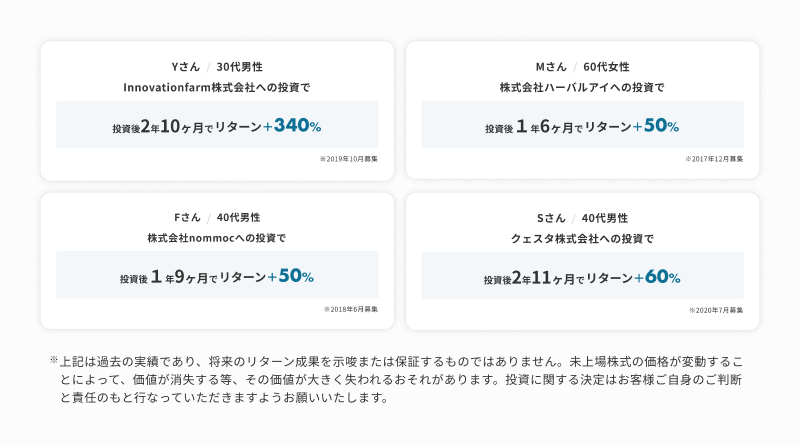Viewport: 800px width, 446px height.
Task: Click the 株式会社ハーバルアイへの投資で line
Action: click(x=581, y=88)
